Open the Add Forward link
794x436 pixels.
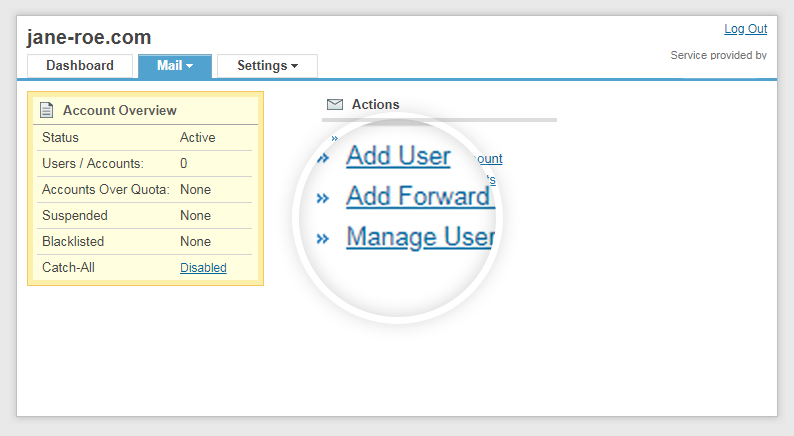(418, 196)
